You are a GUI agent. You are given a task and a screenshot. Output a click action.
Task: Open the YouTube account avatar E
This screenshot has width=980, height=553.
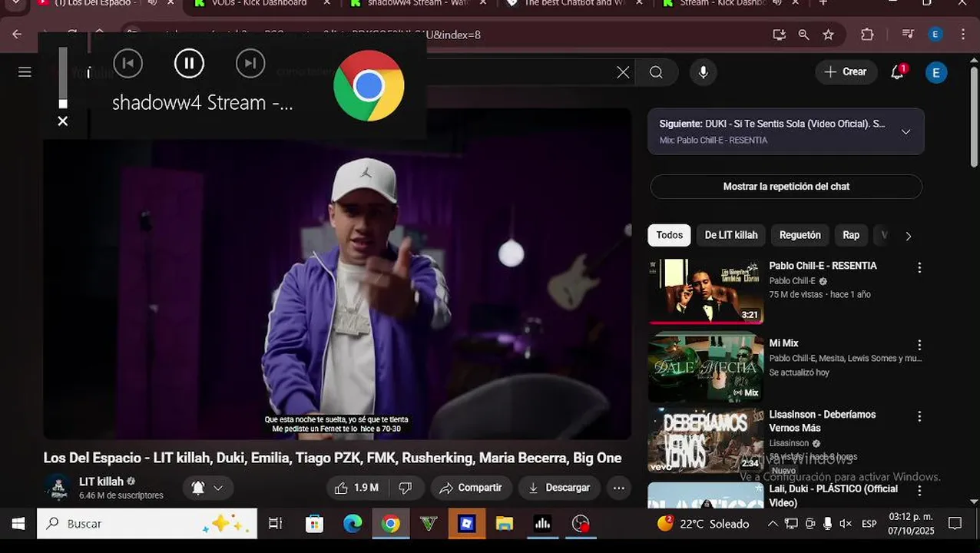935,72
